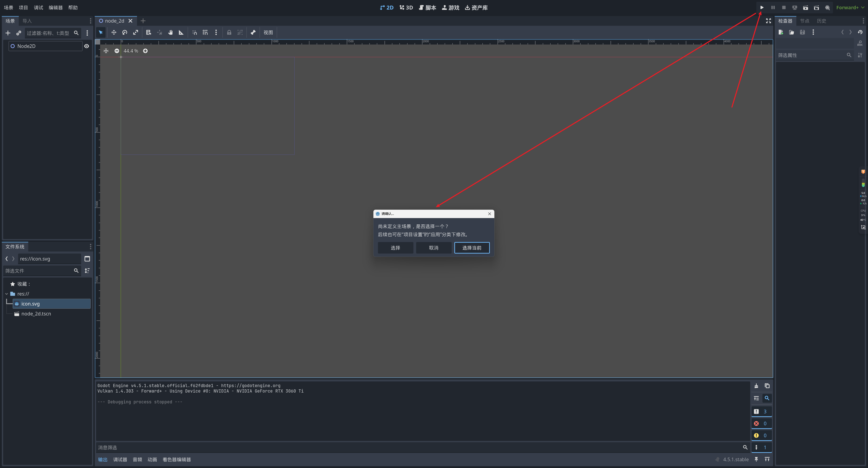
Task: Select the Rotate mode tool
Action: pos(125,32)
